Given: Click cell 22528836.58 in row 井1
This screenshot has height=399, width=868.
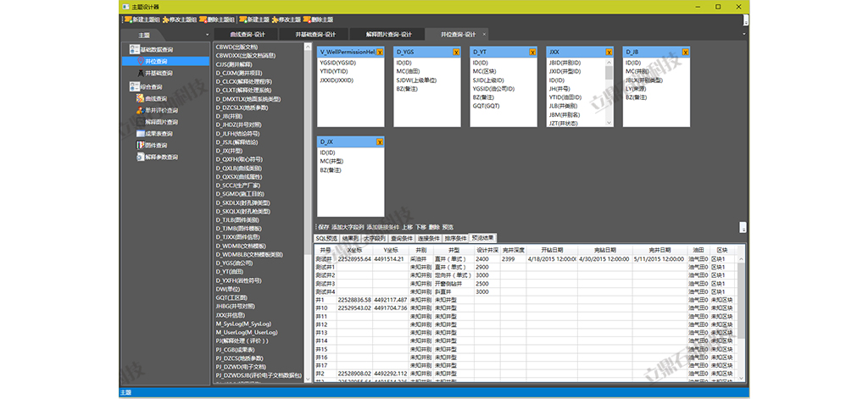Looking at the screenshot, I should 354,300.
